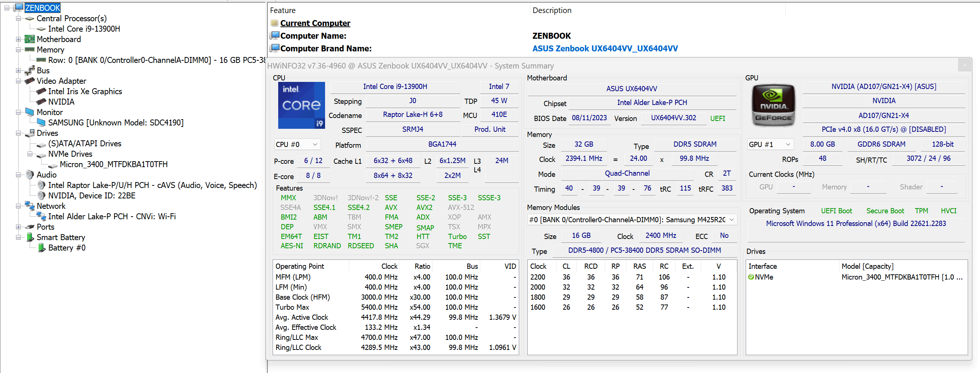The image size is (980, 373).
Task: Click the Video Adapter card icon
Action: point(30,81)
